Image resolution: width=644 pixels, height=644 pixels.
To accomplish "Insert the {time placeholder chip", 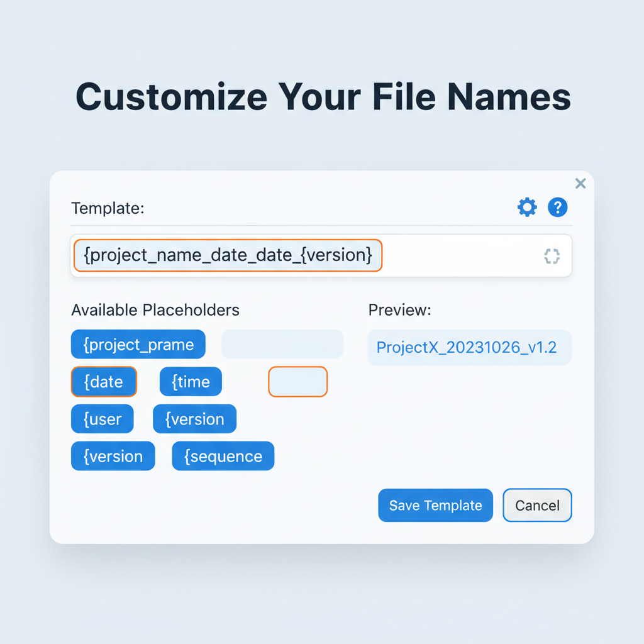I will click(x=191, y=382).
